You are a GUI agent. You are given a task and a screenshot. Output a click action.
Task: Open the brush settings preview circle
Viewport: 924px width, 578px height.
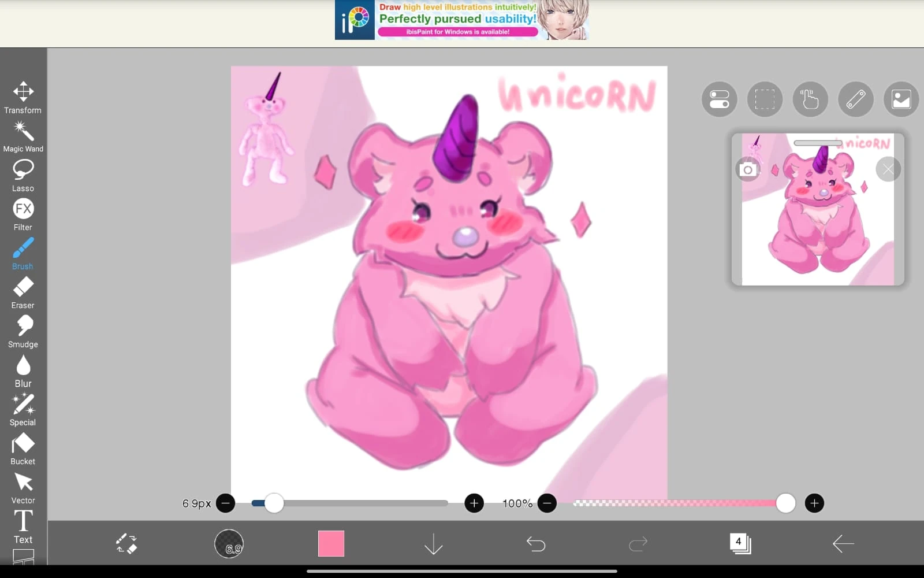pyautogui.click(x=230, y=543)
